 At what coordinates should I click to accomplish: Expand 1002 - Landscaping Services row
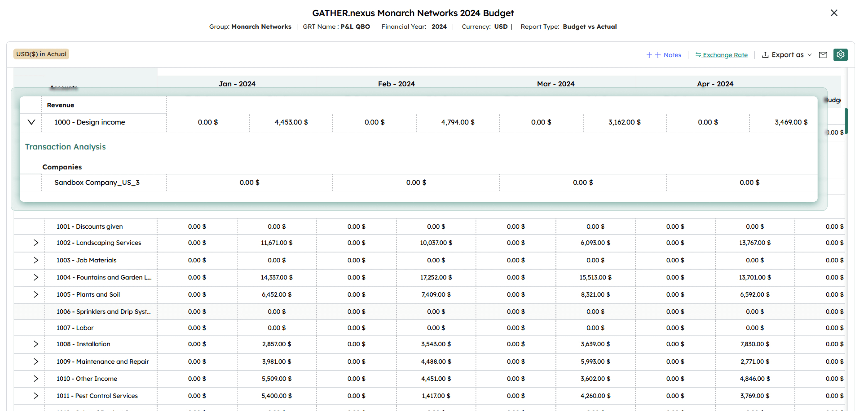coord(36,242)
